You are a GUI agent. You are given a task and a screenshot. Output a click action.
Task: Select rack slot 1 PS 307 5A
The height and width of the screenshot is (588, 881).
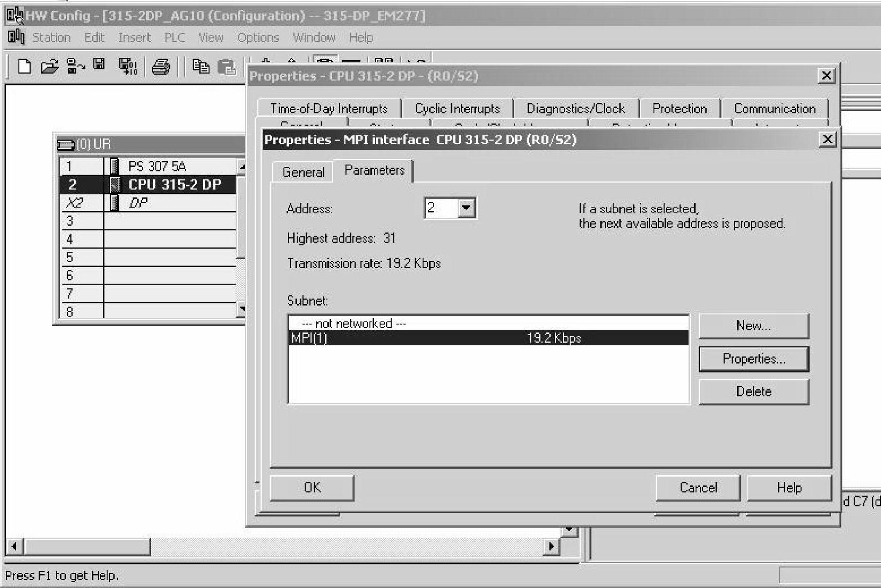pos(148,166)
